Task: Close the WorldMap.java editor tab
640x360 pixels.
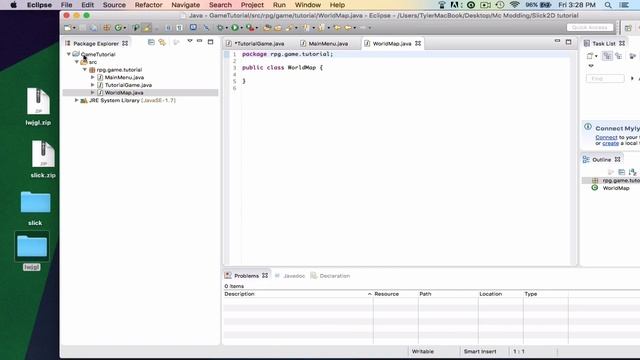Action: point(418,43)
